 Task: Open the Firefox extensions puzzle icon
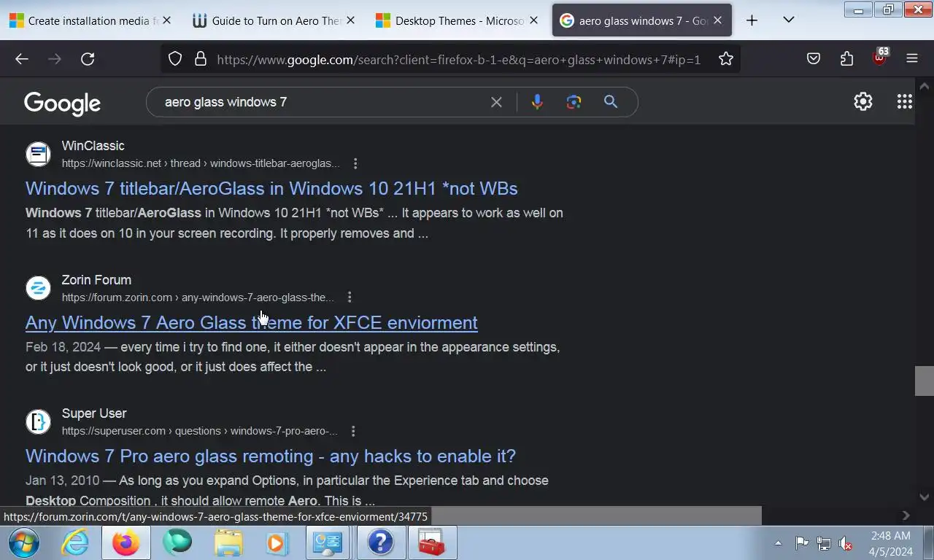(x=846, y=59)
